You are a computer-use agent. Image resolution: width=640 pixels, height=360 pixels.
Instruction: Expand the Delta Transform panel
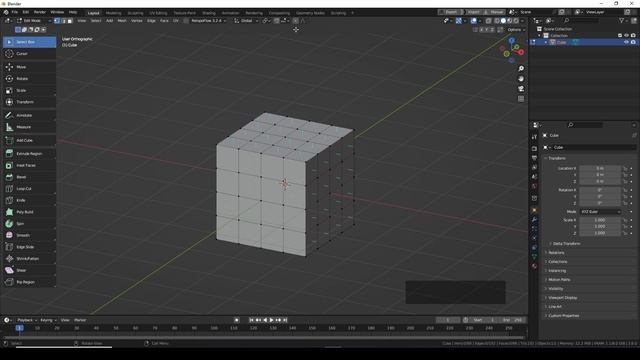click(566, 244)
